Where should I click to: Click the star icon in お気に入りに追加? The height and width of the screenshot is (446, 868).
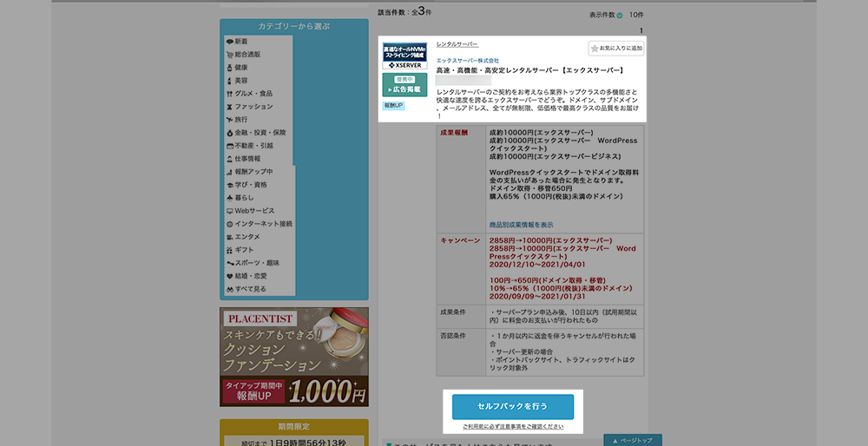pos(595,49)
